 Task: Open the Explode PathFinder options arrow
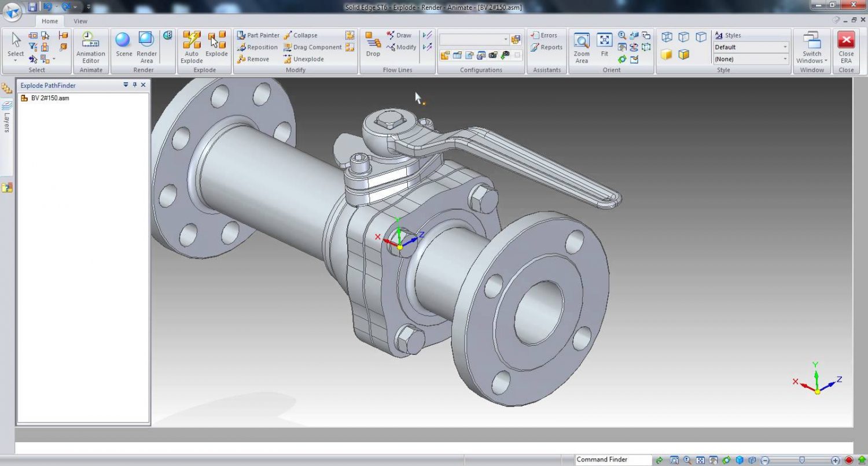(x=126, y=85)
